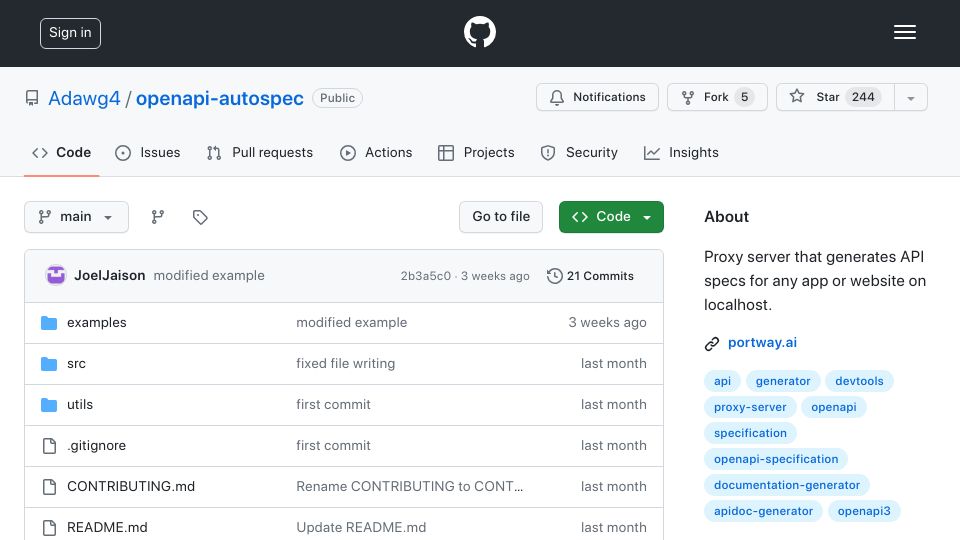Open 'first commit' message in utils row
The image size is (960, 540).
(333, 405)
